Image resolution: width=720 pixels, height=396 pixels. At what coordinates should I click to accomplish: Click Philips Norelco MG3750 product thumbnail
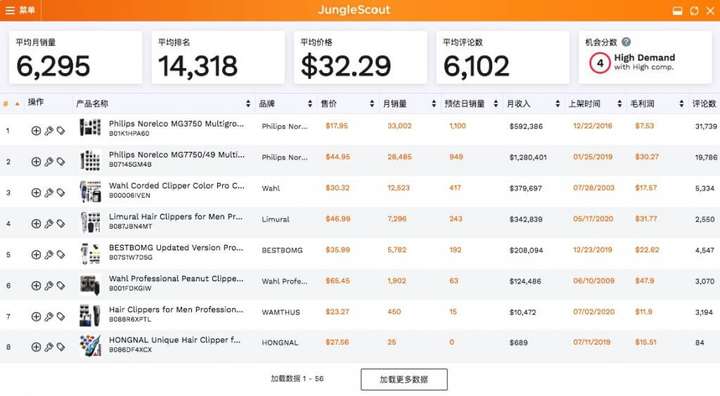click(x=90, y=127)
